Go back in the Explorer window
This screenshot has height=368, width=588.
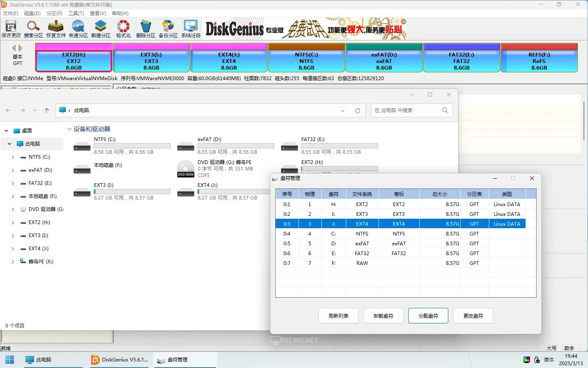[8, 110]
